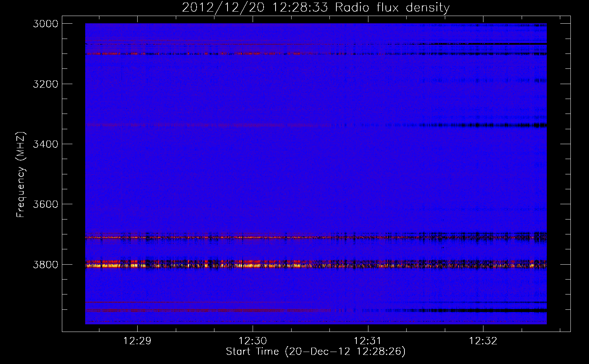The height and width of the screenshot is (364, 589).
Task: Click the 'Frequency (MHZ)' axis title
Action: point(21,175)
